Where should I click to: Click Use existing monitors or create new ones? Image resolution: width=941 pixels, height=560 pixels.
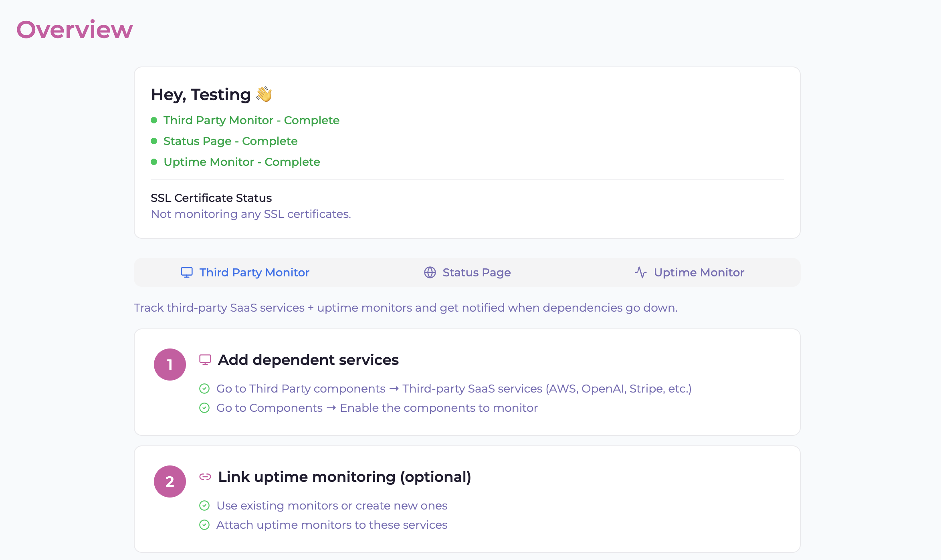[332, 506]
